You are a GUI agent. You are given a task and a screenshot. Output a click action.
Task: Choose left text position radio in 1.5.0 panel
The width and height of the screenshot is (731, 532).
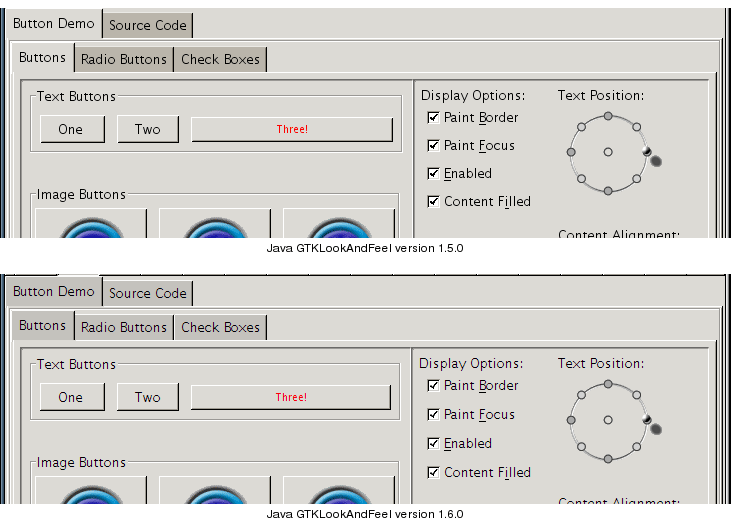[x=571, y=152]
